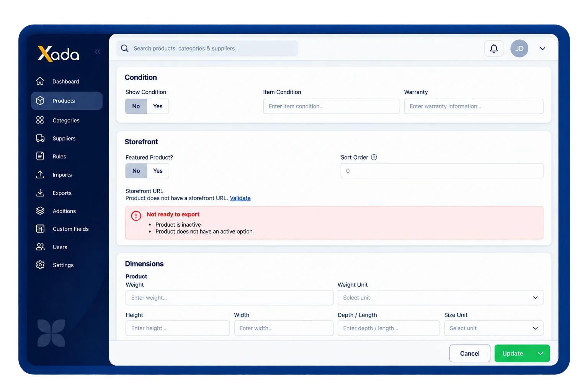
Task: Set Featured Product to Yes
Action: click(x=158, y=171)
